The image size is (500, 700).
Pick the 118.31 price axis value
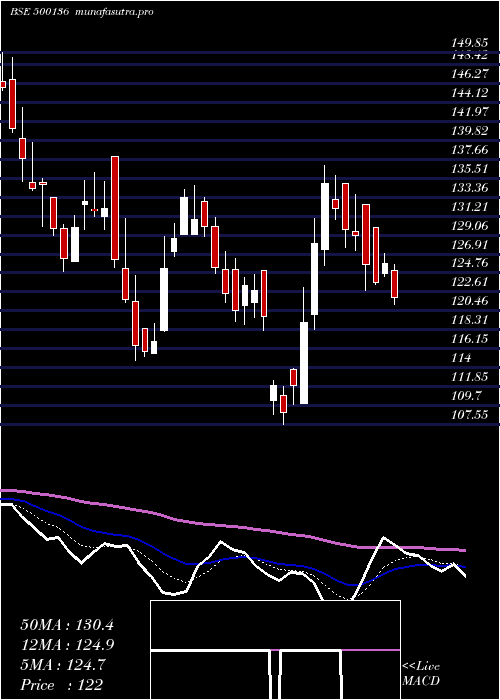[470, 321]
